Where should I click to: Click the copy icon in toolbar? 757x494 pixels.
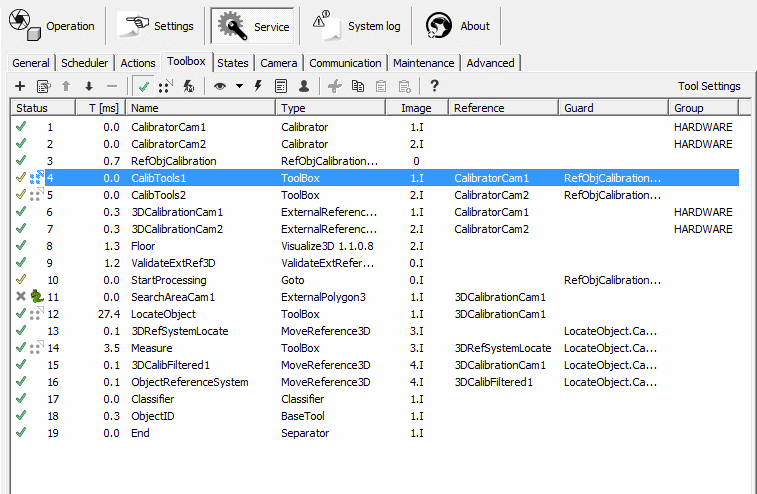pos(358,87)
